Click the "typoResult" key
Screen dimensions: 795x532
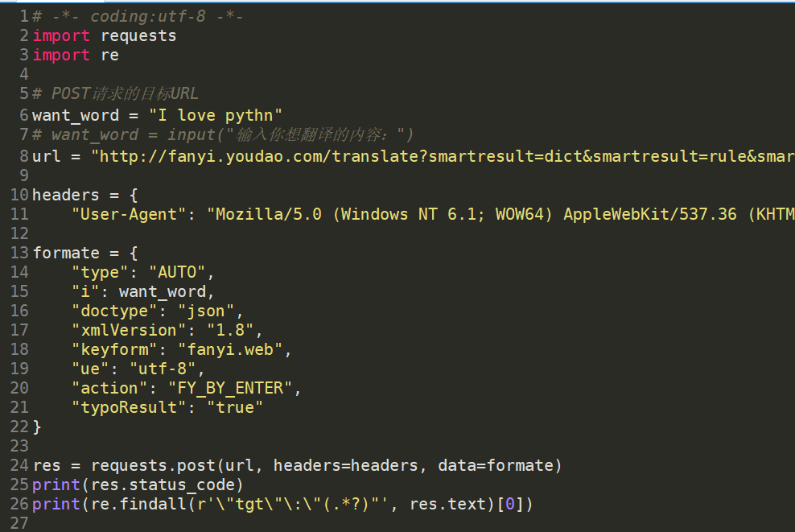(x=129, y=407)
